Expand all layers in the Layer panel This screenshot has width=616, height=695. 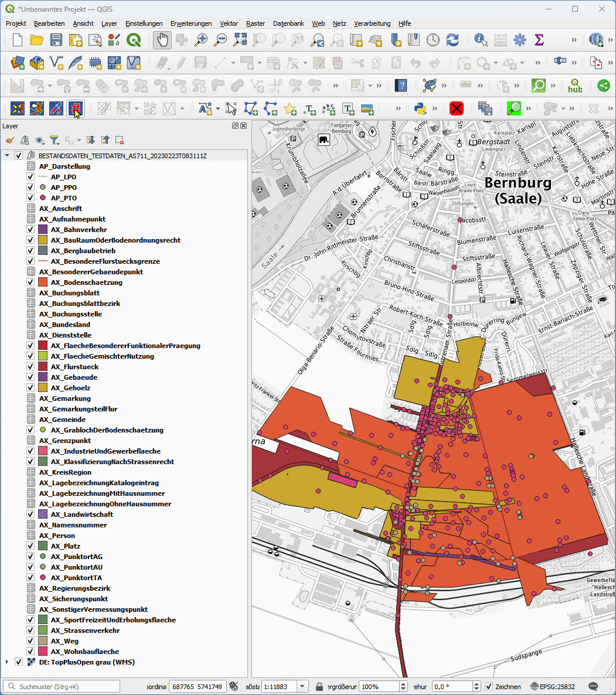pos(90,141)
